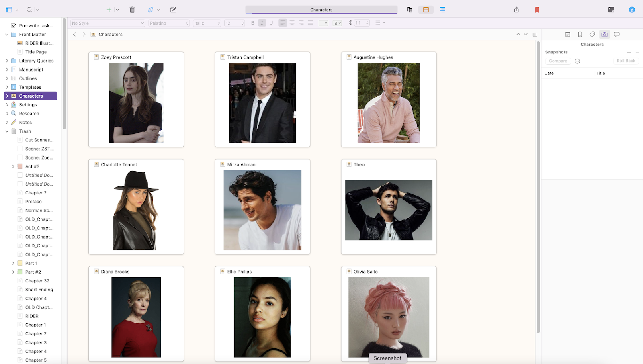Select the Olivia Saito character card

click(x=388, y=313)
